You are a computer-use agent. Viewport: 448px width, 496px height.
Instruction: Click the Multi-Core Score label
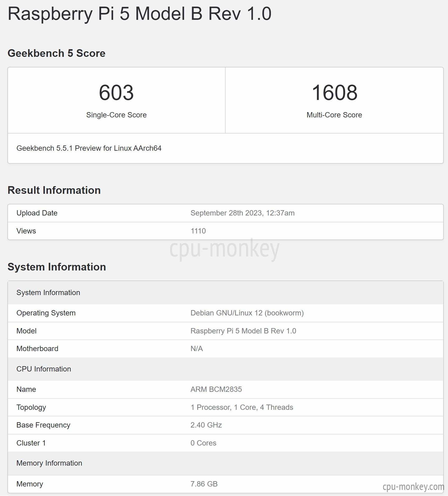point(334,115)
